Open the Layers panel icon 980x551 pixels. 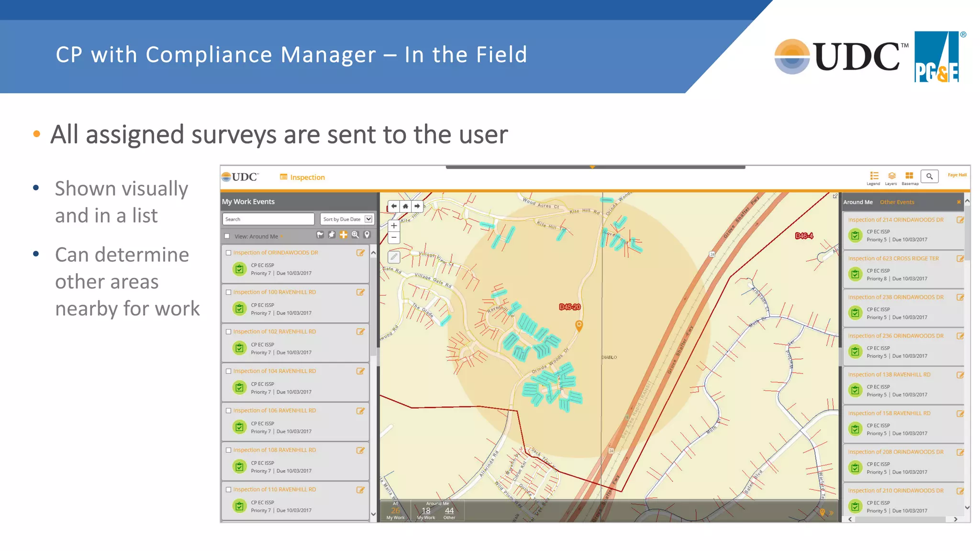(x=891, y=176)
